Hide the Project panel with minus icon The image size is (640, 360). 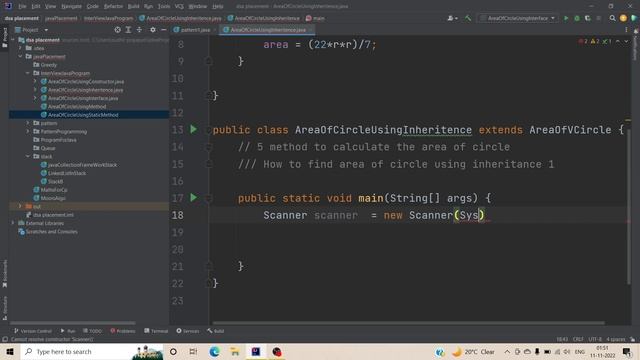[x=164, y=30]
